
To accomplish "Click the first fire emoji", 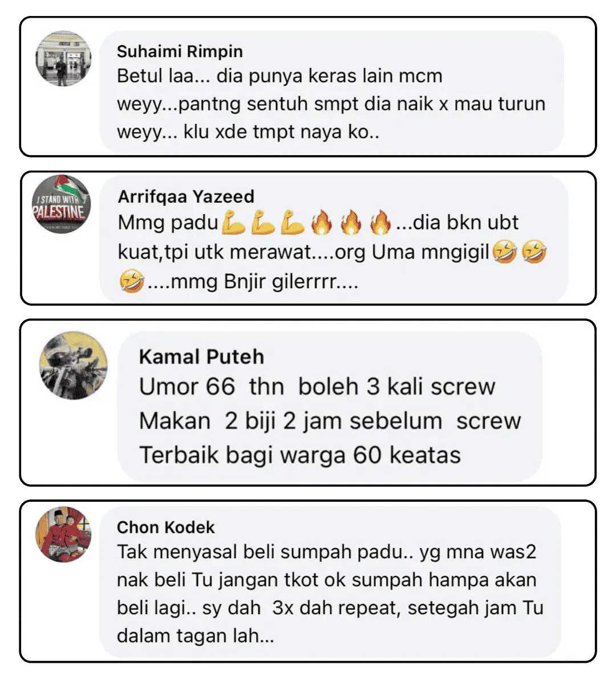I will pos(322,223).
